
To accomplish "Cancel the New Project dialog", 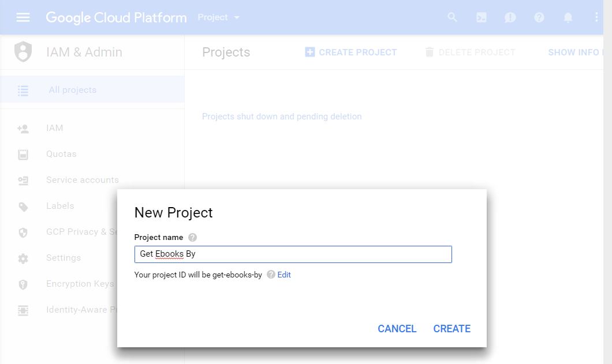I will point(397,329).
